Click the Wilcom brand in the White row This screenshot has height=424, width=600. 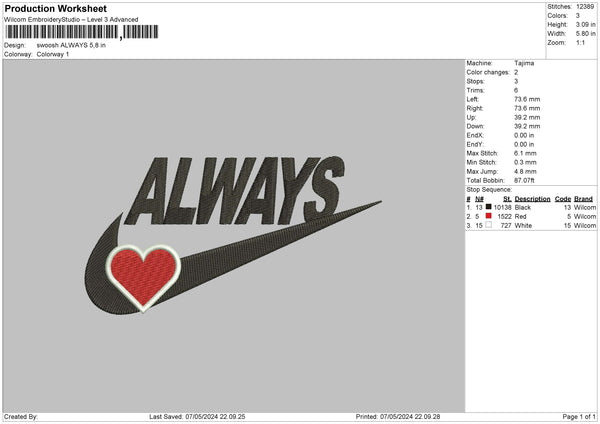pos(585,226)
